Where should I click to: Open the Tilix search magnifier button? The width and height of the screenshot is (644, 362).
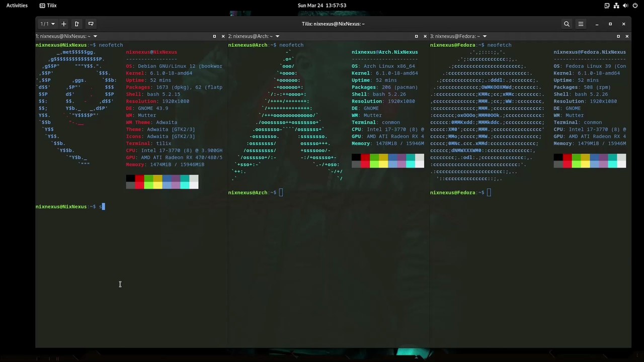click(x=567, y=24)
